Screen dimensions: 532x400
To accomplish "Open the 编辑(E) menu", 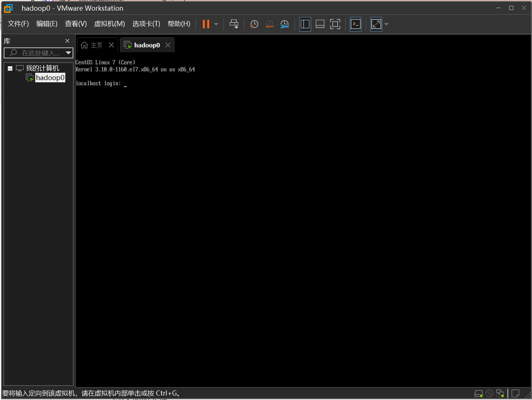I will click(47, 24).
